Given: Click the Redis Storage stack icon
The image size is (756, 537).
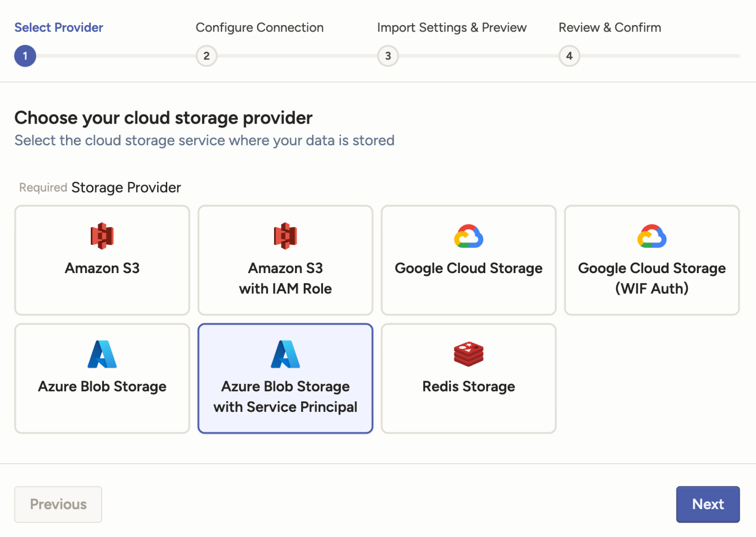Looking at the screenshot, I should 468,354.
